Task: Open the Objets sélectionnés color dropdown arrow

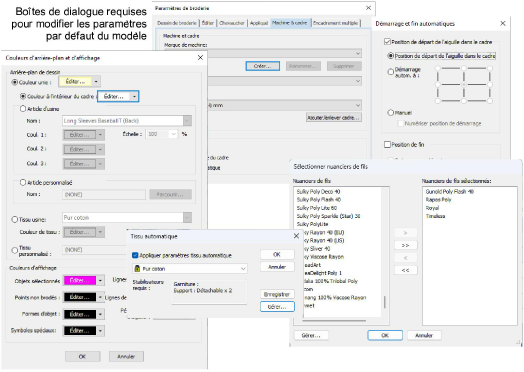Action: 100,280
